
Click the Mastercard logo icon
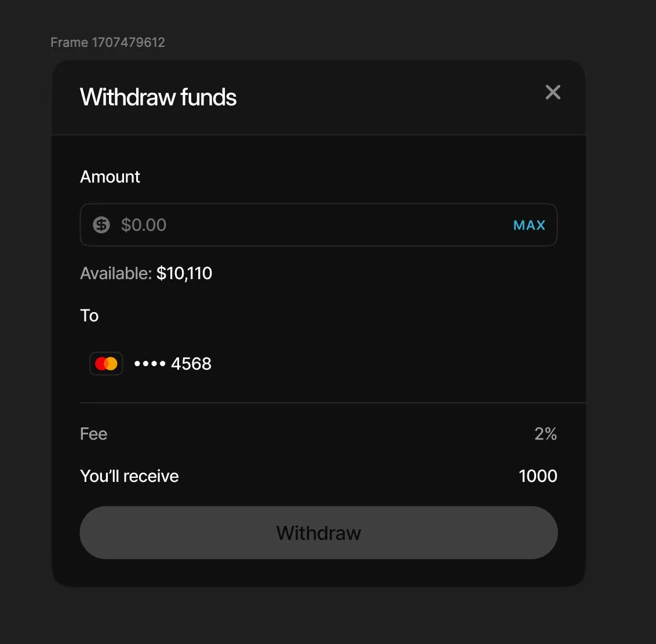(106, 364)
